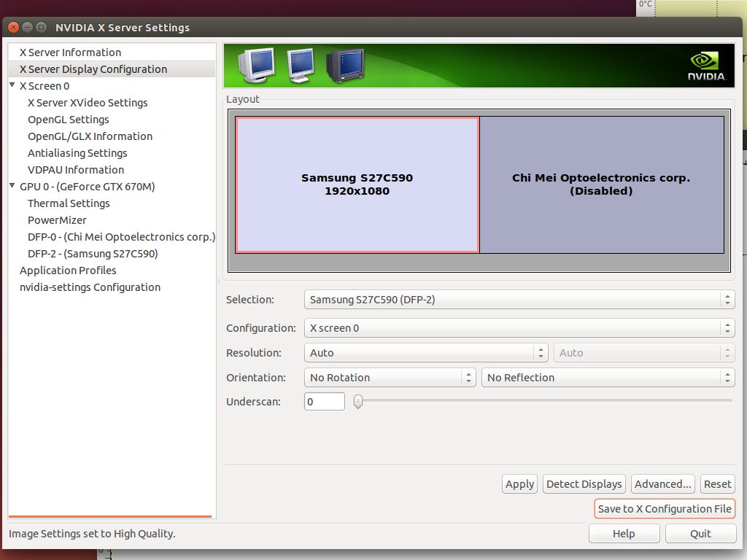747x560 pixels.
Task: Click the window minimize button
Action: coord(27,27)
